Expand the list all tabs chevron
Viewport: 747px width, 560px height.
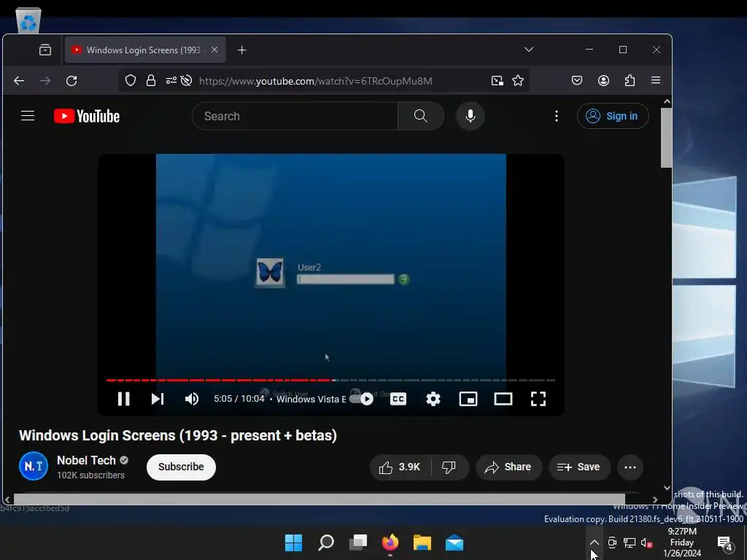tap(529, 50)
